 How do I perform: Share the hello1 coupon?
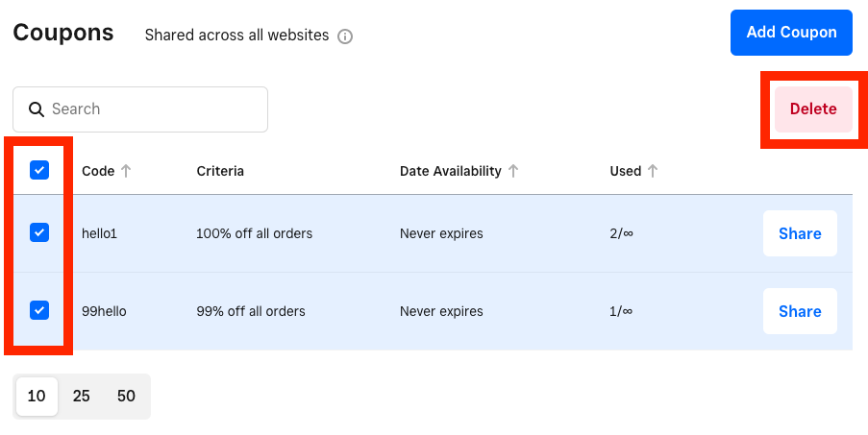pos(800,233)
